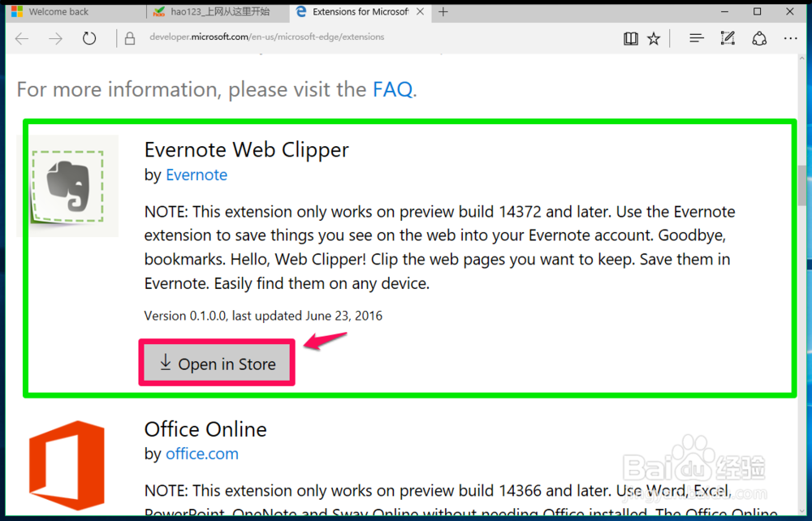The width and height of the screenshot is (812, 521).
Task: Close the Extensions for Microsoft tab
Action: pyautogui.click(x=421, y=11)
